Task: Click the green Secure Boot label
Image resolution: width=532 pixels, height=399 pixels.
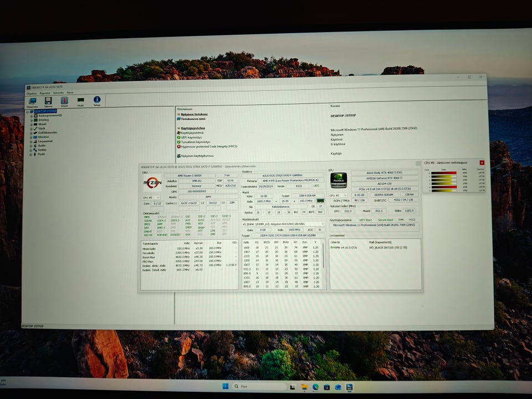Action: 385,220
